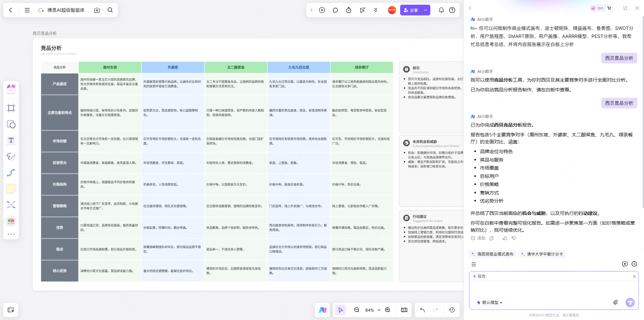Open the search magnifier icon
Image resolution: width=644 pixels, height=320 pixels.
(110, 10)
